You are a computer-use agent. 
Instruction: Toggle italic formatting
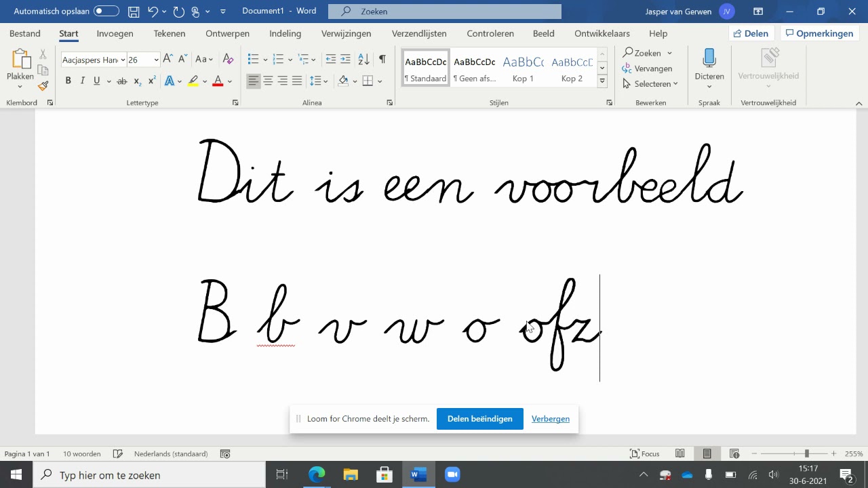click(83, 81)
